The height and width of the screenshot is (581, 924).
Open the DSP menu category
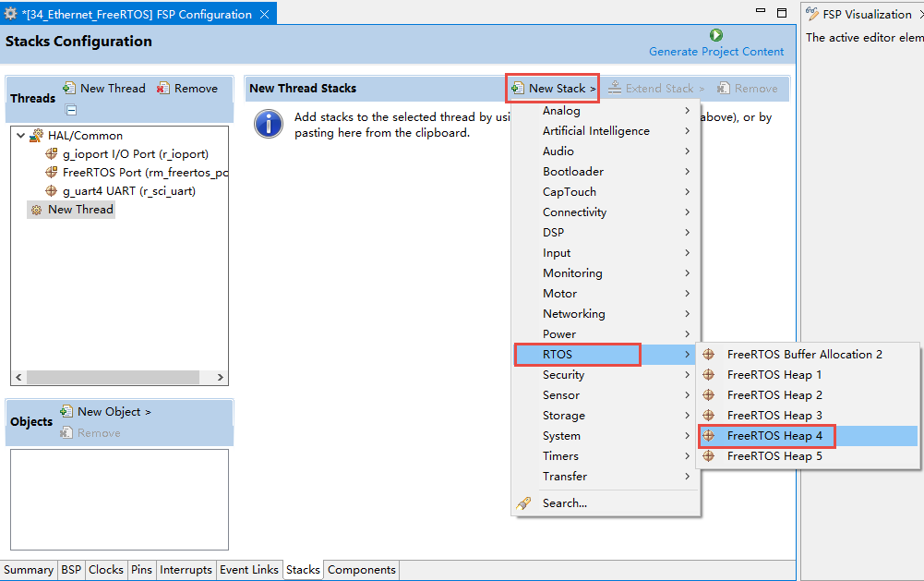[x=606, y=233]
